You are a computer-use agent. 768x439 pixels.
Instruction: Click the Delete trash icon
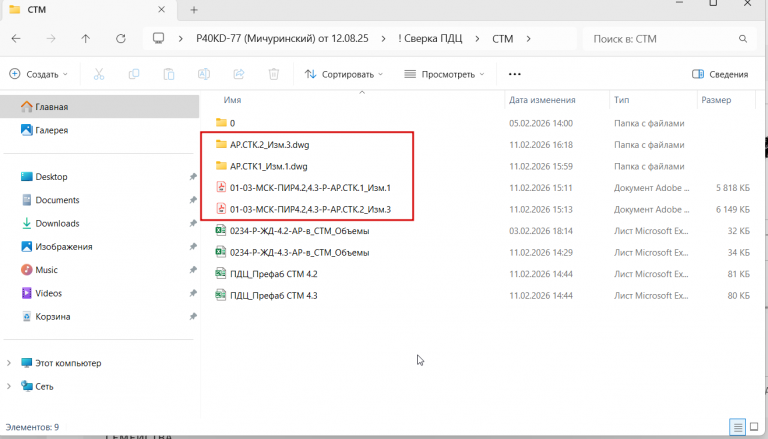[274, 74]
